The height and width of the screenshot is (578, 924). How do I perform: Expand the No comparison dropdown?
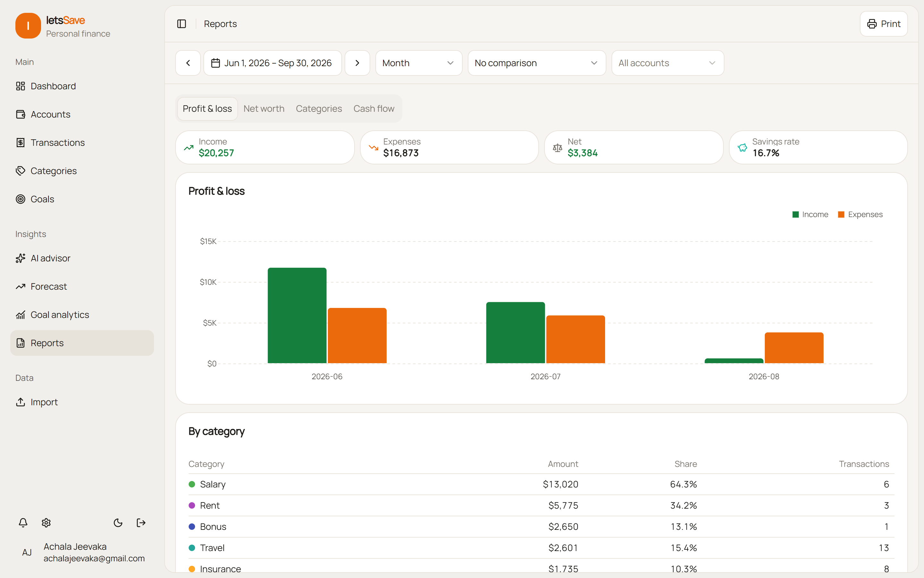point(537,63)
